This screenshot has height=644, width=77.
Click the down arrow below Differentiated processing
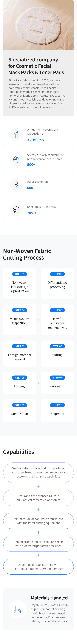pos(57,302)
